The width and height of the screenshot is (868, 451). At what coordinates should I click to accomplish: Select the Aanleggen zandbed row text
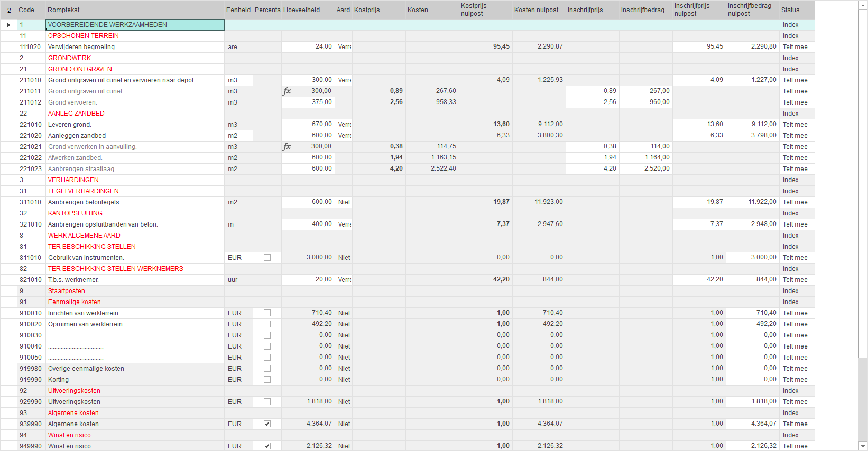click(77, 136)
